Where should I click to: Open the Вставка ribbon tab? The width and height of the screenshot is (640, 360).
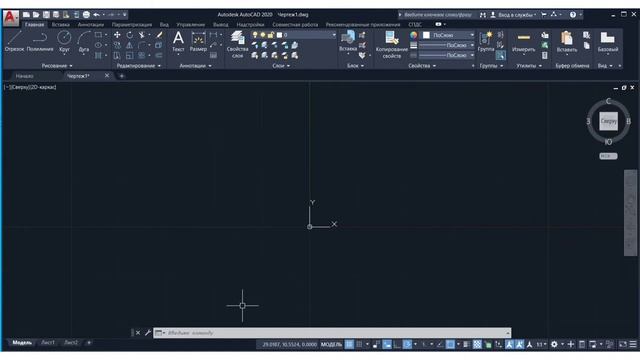click(60, 24)
